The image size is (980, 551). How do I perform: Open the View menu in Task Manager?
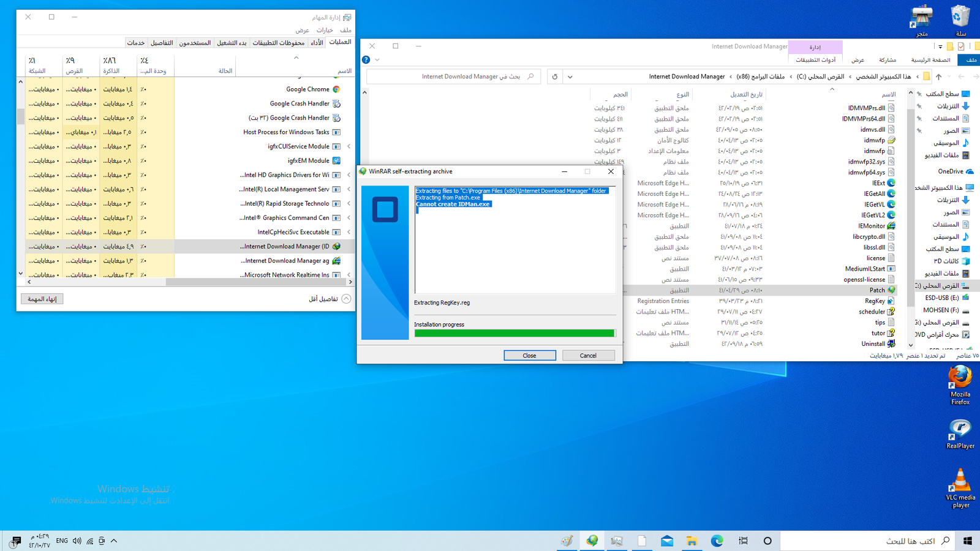click(x=303, y=30)
